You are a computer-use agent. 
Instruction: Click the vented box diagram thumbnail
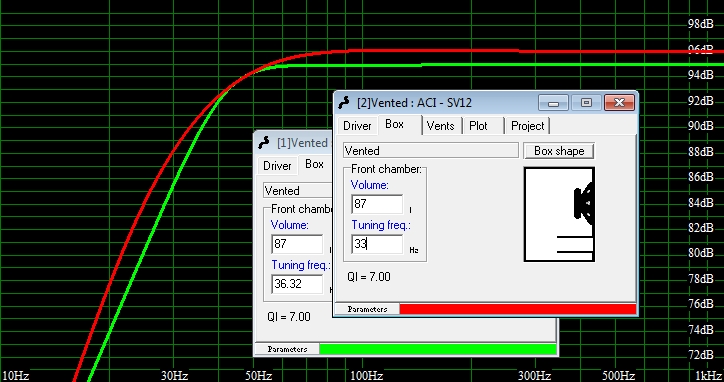[559, 214]
